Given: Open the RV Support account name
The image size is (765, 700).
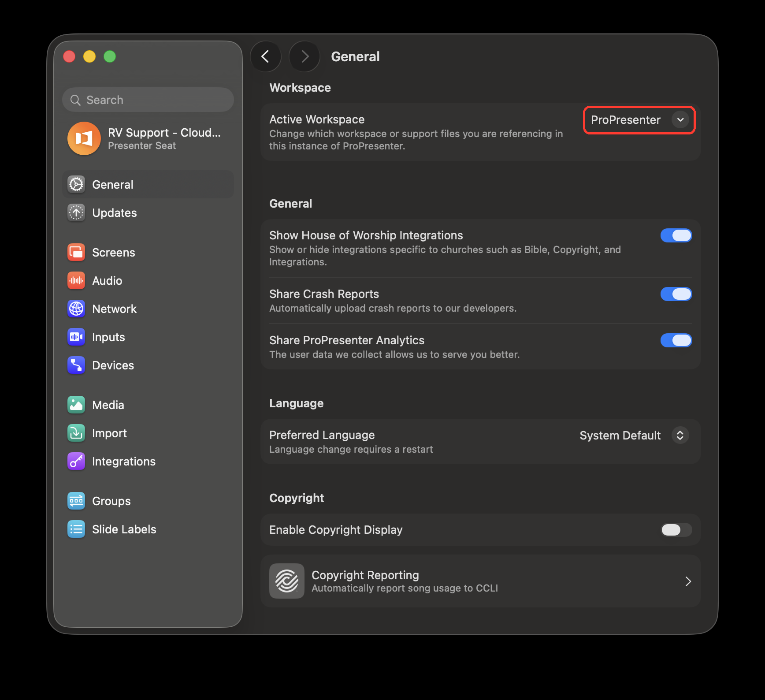Looking at the screenshot, I should 164,133.
